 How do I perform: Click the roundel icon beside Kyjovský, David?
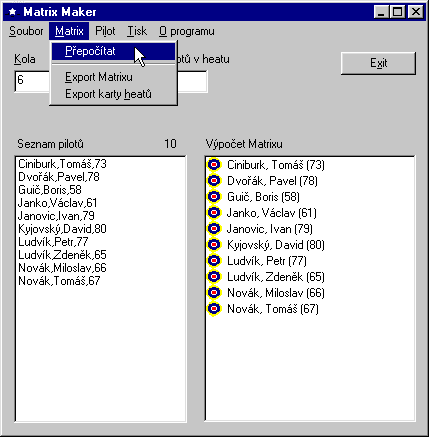coord(214,245)
